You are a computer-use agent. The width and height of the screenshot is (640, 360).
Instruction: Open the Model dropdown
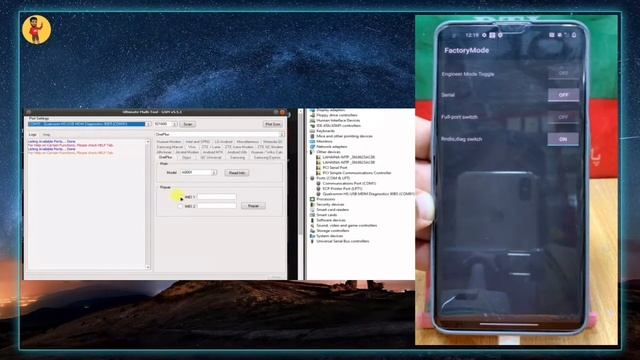214,173
